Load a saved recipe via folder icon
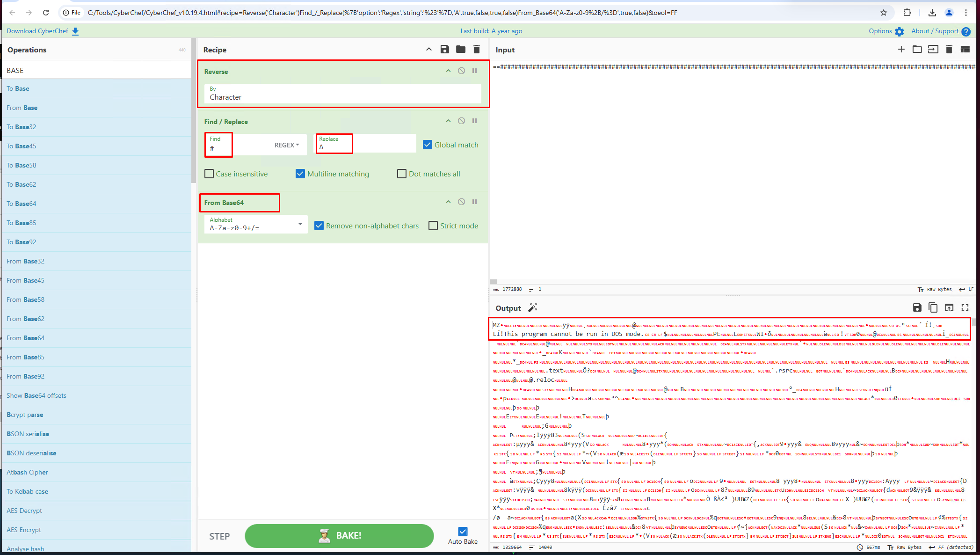The image size is (980, 555). pyautogui.click(x=461, y=50)
